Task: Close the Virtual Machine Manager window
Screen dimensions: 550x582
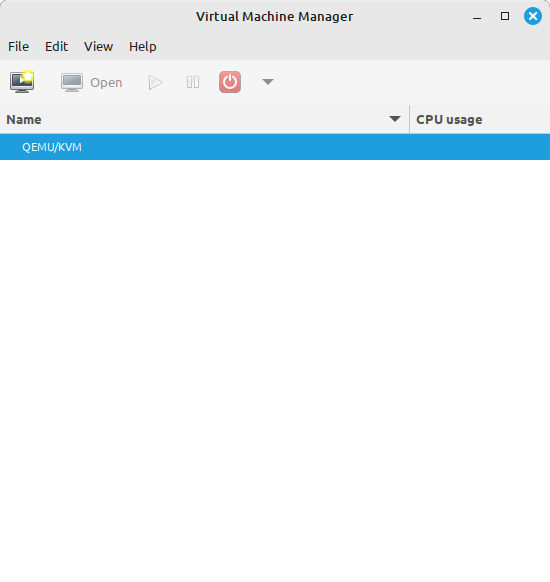Action: pyautogui.click(x=533, y=16)
